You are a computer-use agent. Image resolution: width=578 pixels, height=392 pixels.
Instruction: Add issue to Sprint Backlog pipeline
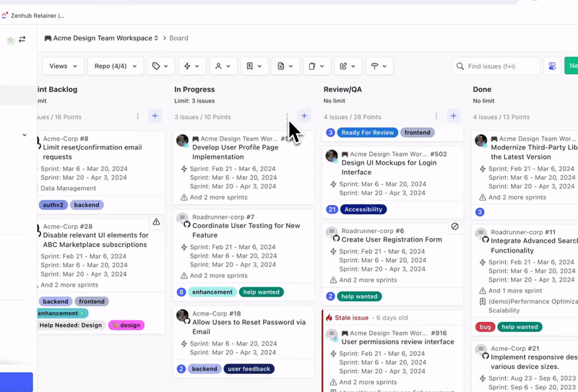tap(155, 116)
